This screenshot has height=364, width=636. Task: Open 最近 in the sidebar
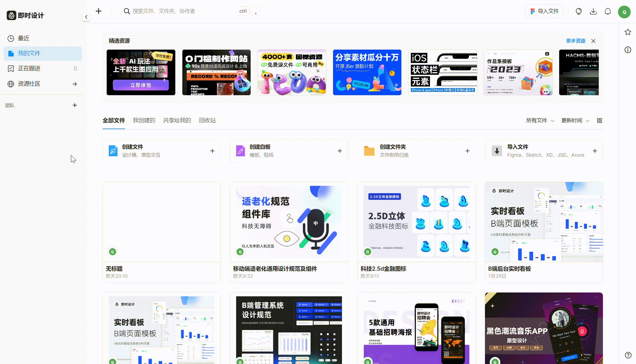(42, 38)
